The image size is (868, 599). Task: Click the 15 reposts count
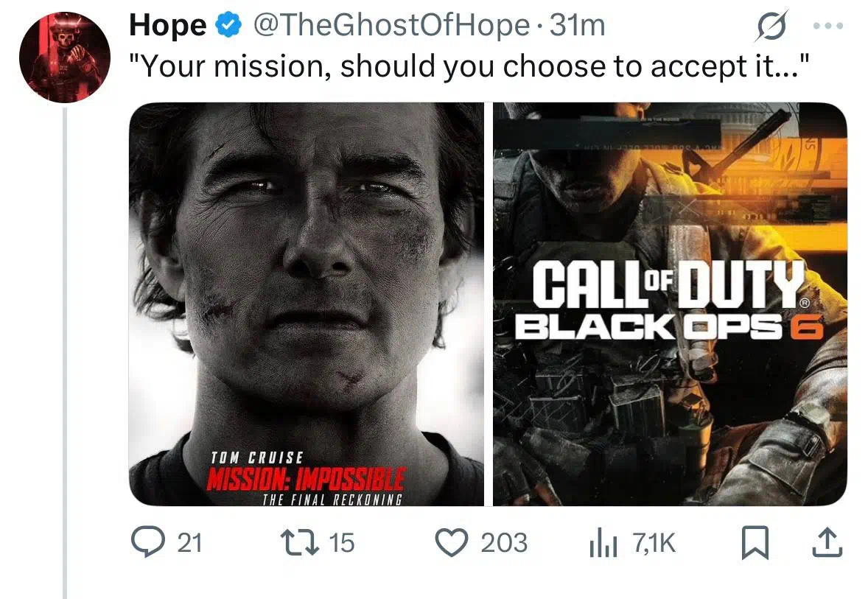[342, 542]
